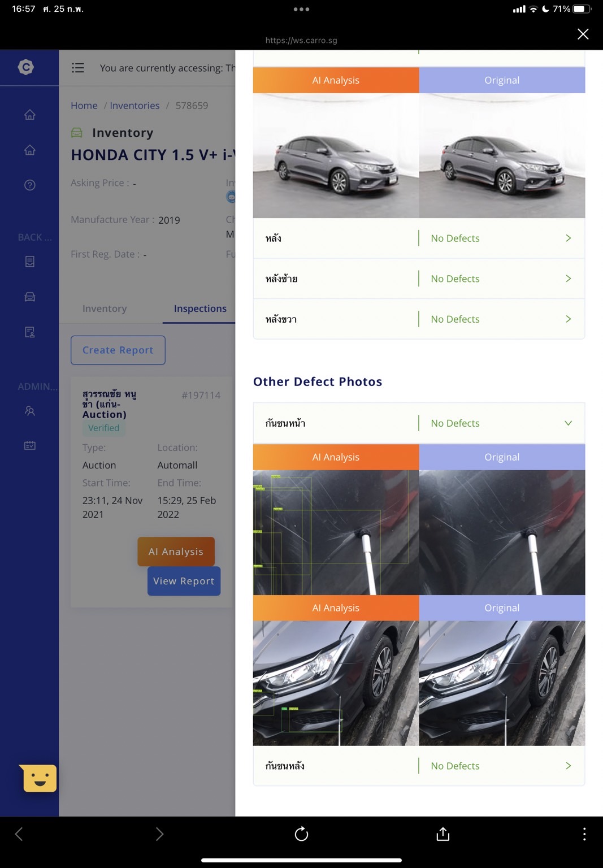This screenshot has width=603, height=868.
Task: Click the Create Report button
Action: click(x=118, y=350)
